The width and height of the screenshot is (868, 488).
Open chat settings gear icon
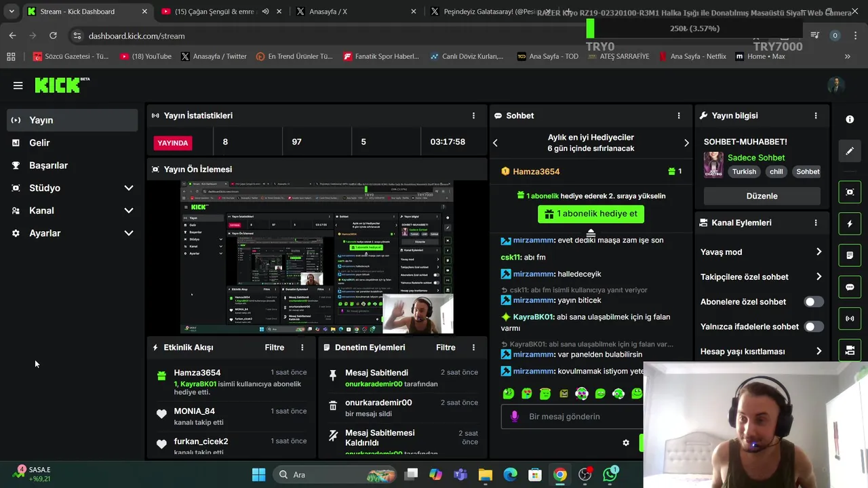tap(626, 443)
